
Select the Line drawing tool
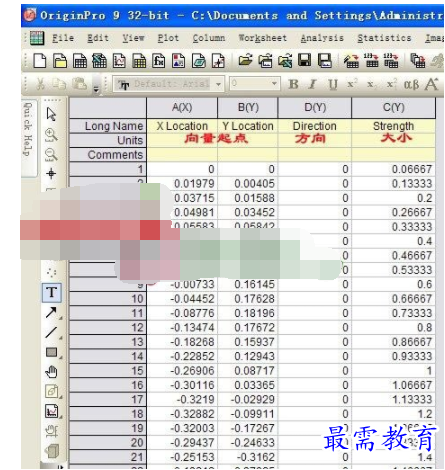[x=51, y=332]
